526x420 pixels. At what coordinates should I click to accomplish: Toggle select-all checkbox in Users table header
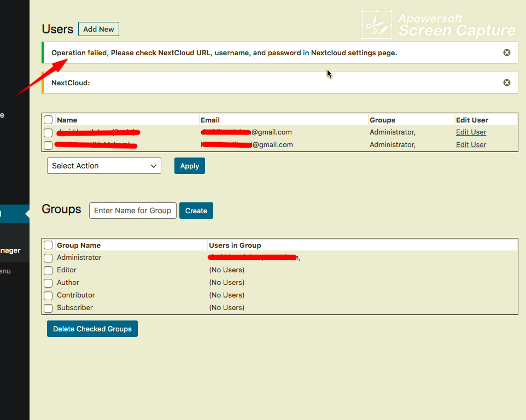[48, 120]
